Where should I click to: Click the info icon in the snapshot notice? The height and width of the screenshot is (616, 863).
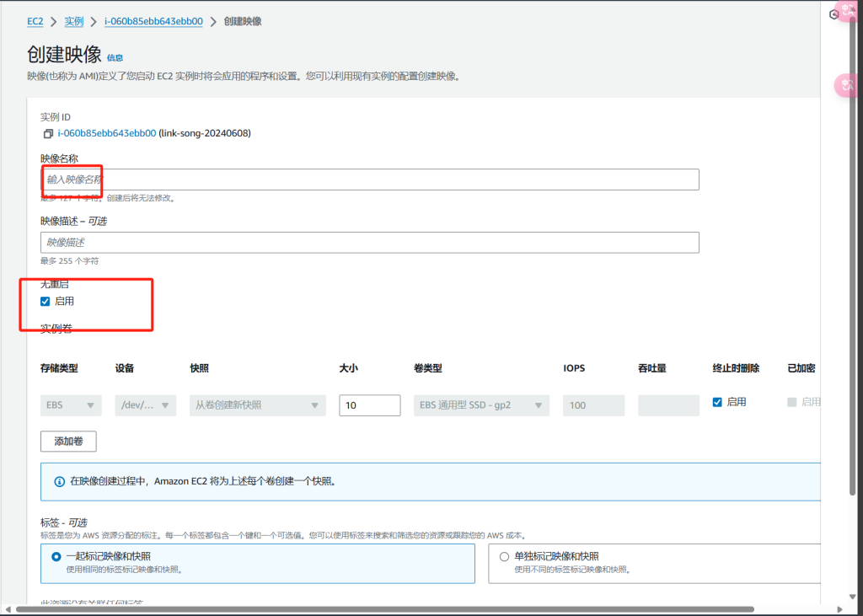tap(59, 482)
